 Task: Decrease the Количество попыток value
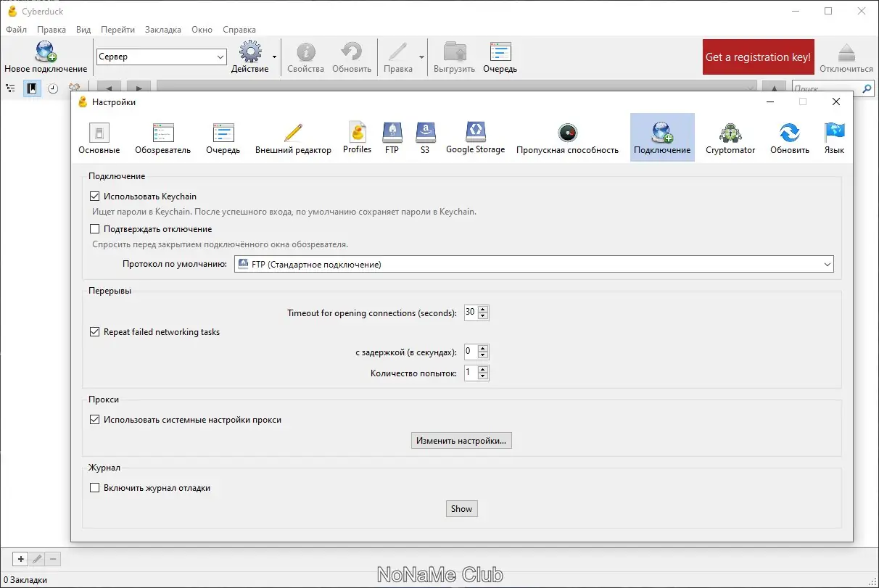click(x=484, y=377)
